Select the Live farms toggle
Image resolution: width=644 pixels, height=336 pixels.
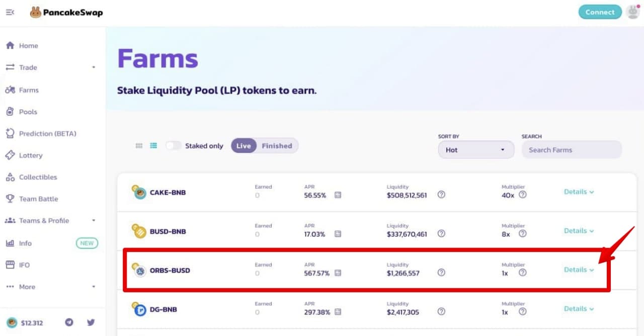click(x=244, y=146)
